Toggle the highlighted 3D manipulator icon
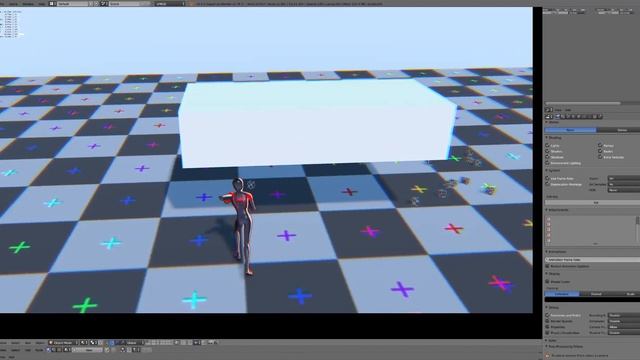The width and height of the screenshot is (640, 360). (112, 343)
